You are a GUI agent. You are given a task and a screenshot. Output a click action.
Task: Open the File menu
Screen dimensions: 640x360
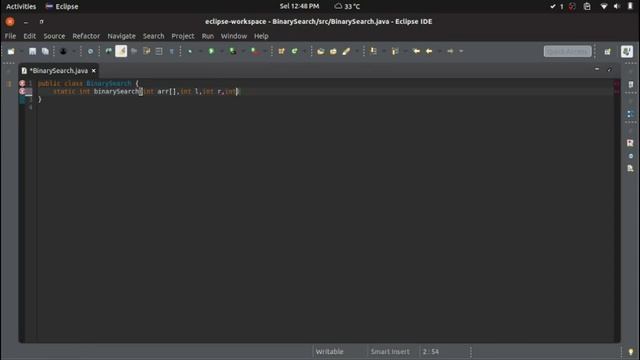pos(10,36)
